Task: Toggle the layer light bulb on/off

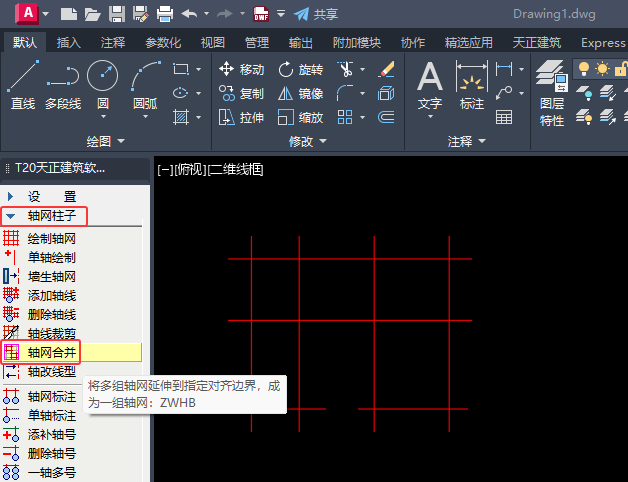Action: 584,69
